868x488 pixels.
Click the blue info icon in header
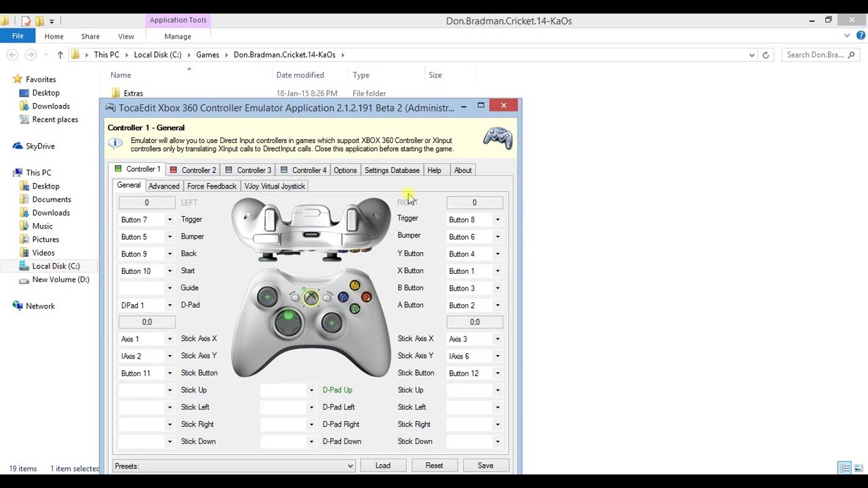pyautogui.click(x=116, y=143)
